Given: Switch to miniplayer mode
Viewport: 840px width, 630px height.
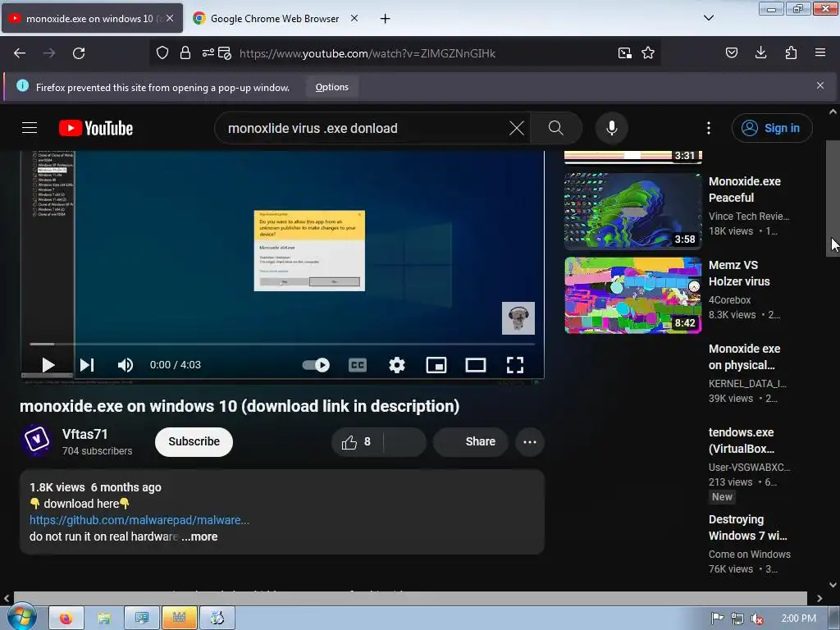Looking at the screenshot, I should [436, 365].
